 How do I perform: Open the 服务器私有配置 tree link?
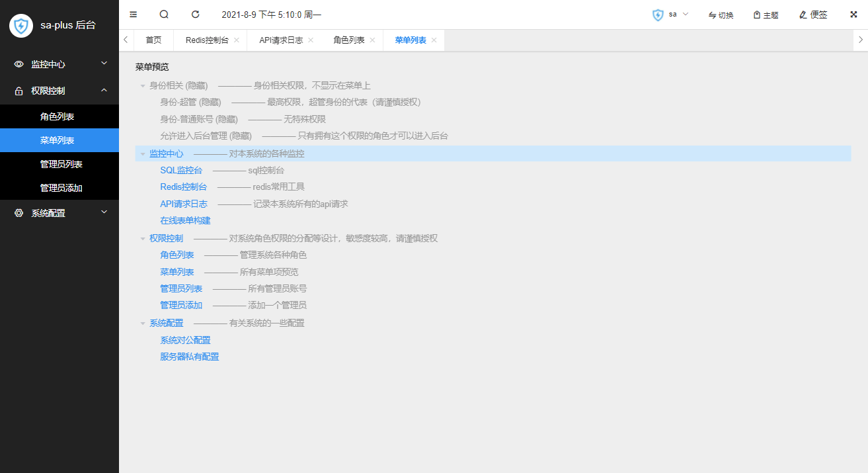click(189, 357)
